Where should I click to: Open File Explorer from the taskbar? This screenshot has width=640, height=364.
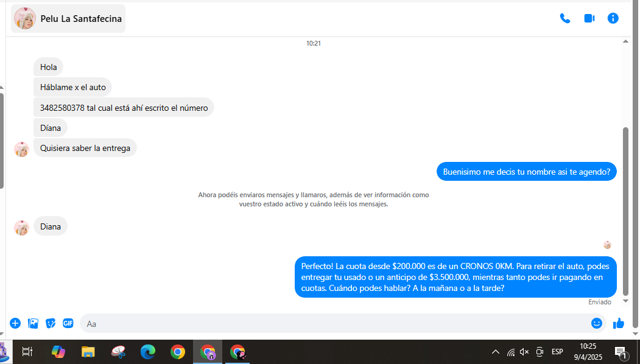[x=88, y=352]
